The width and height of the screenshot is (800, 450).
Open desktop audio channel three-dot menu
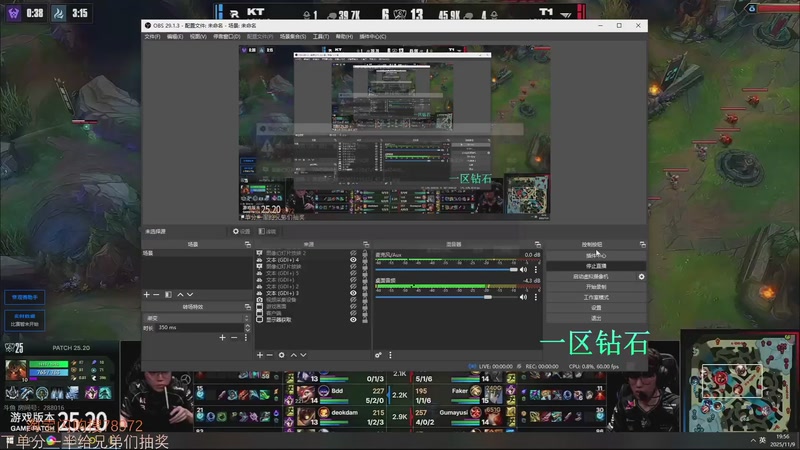click(536, 297)
